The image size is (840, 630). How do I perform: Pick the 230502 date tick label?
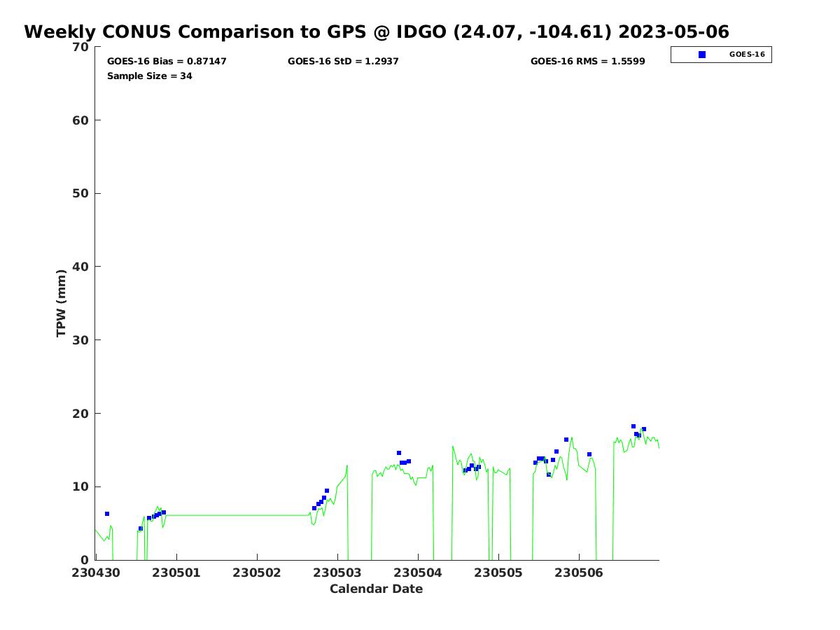[257, 573]
